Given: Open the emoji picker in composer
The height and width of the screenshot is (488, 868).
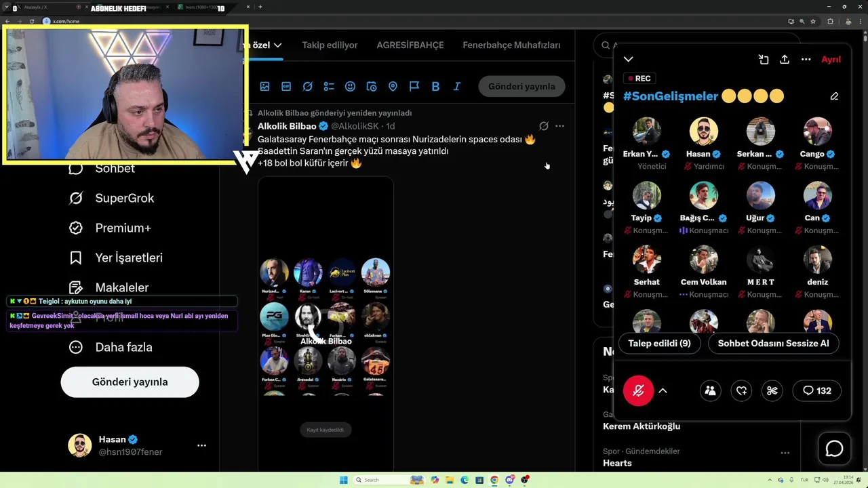Looking at the screenshot, I should click(350, 87).
